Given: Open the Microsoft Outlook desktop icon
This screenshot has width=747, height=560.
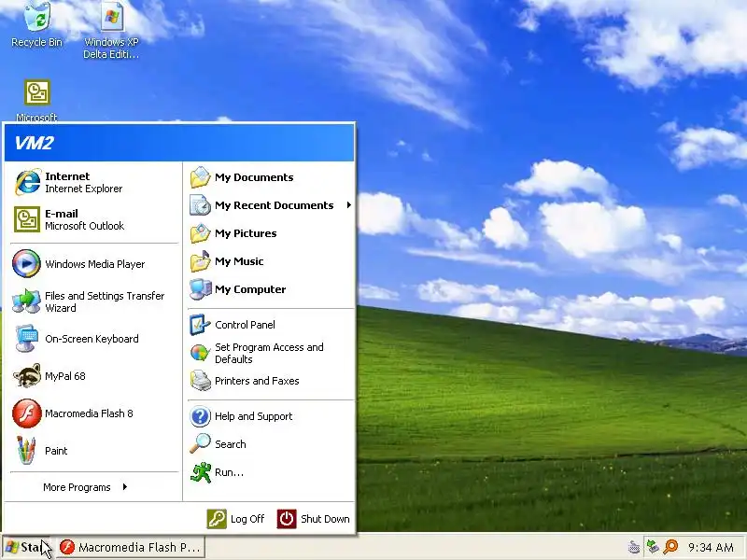Looking at the screenshot, I should click(36, 101).
